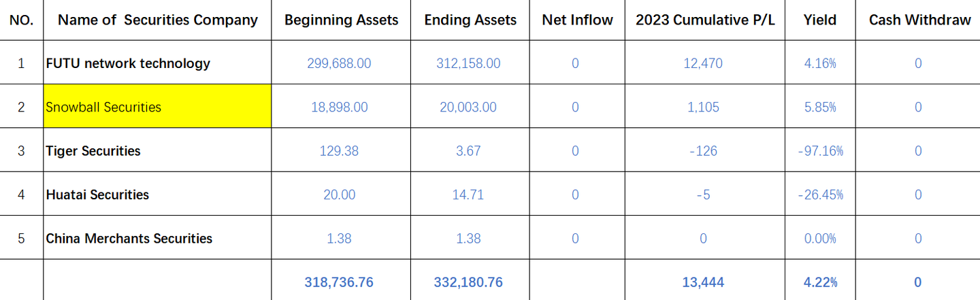
Task: Select Snowball ending assets 20,003.00 cell
Action: click(468, 107)
